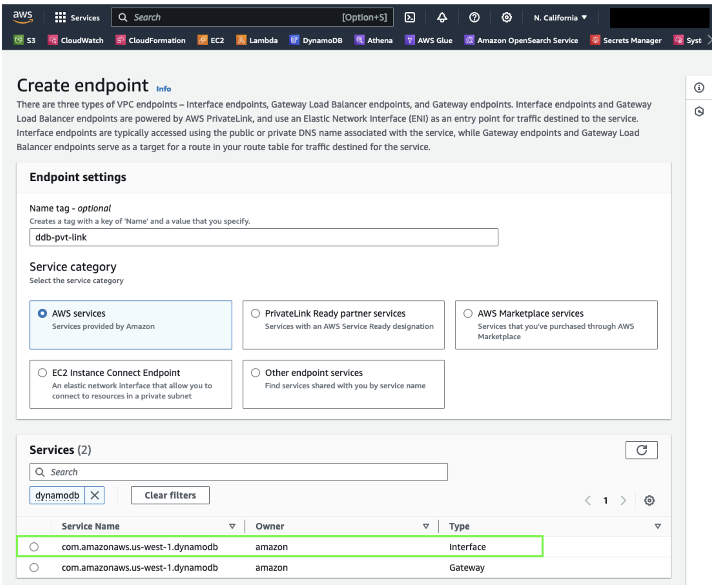Open Services table preferences gear
Image resolution: width=713 pixels, height=588 pixels.
coord(649,500)
